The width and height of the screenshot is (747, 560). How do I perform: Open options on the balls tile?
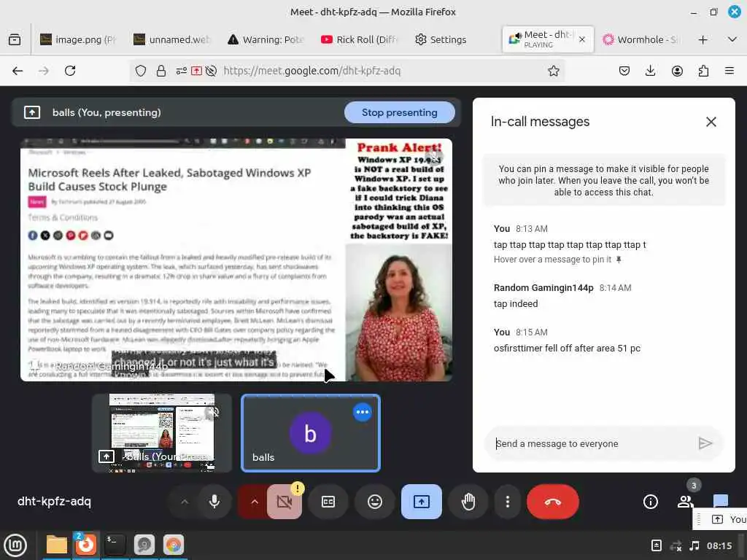362,412
